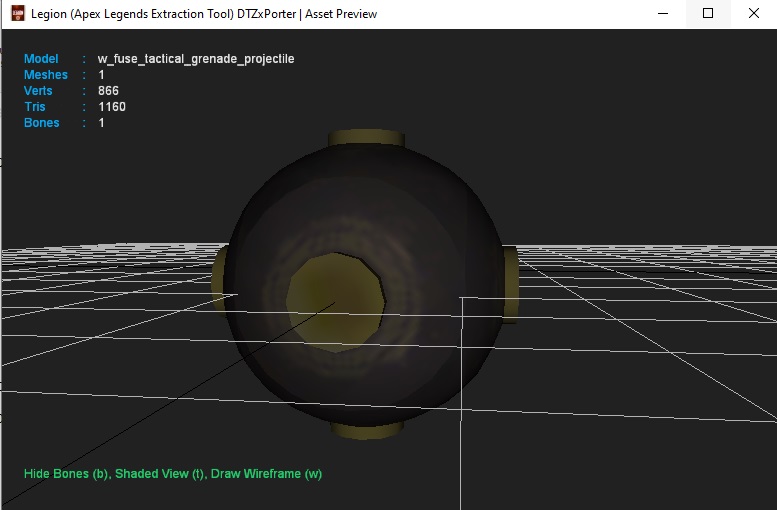777x510 pixels.
Task: Click 'Hide Bones (b)' hint text
Action: 67,474
